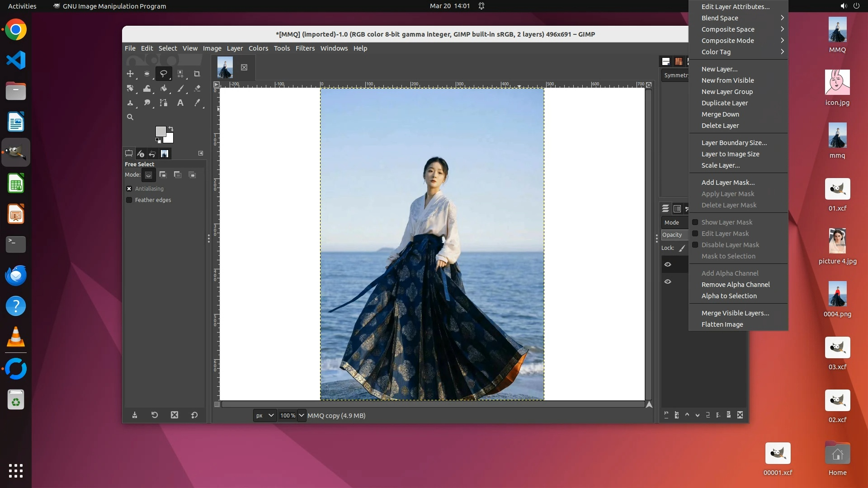This screenshot has height=488, width=868.
Task: Select the Move tool
Action: click(130, 74)
